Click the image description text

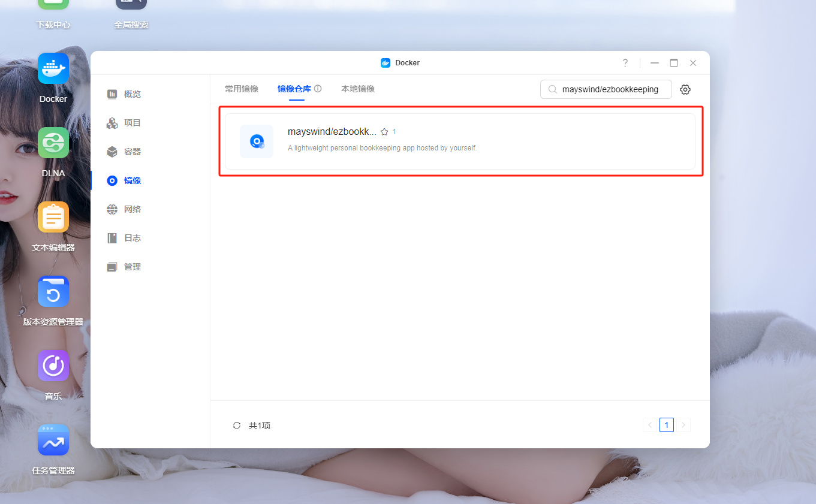click(x=382, y=148)
